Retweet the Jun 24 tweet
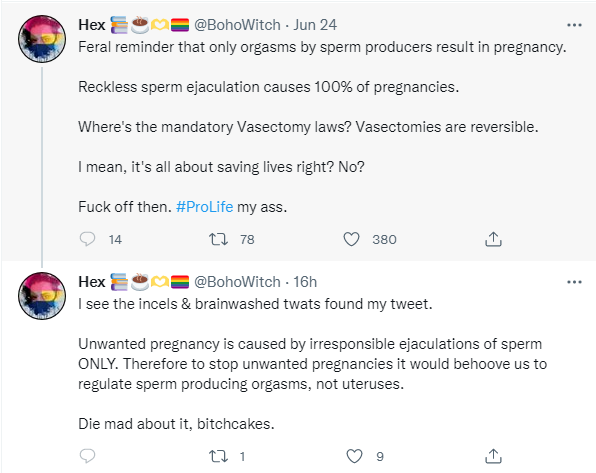The height and width of the screenshot is (473, 596). 218,239
